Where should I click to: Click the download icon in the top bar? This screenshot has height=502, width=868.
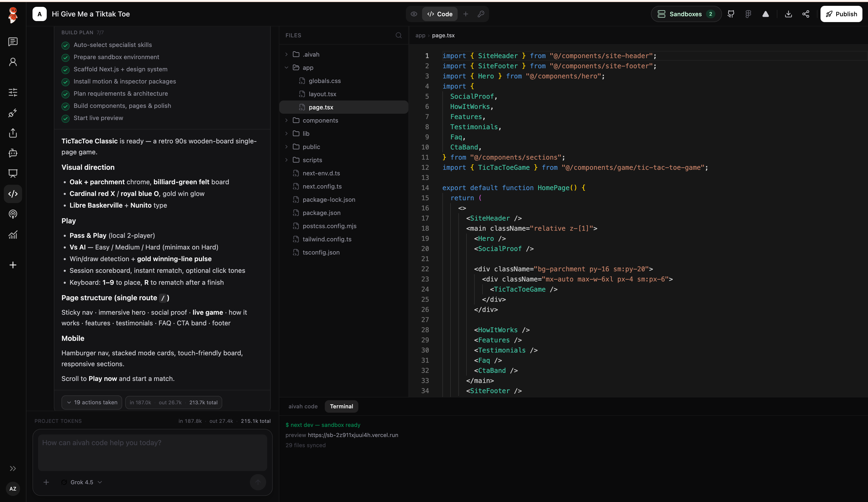pos(789,14)
